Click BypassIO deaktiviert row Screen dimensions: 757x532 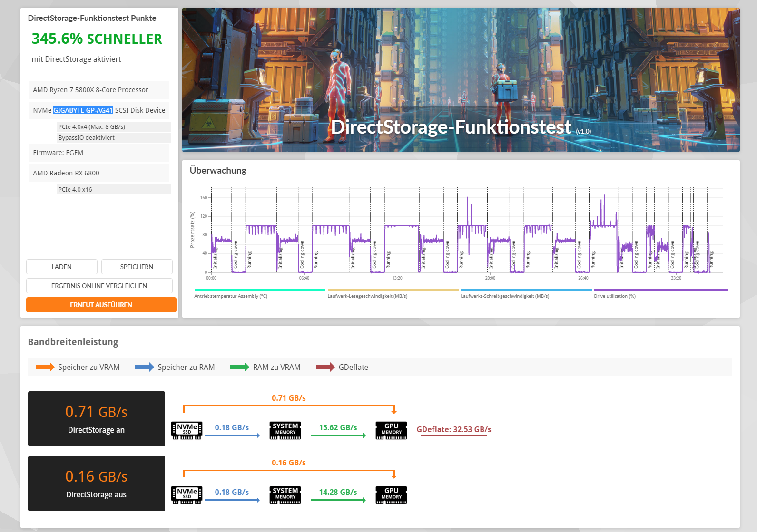[114, 137]
